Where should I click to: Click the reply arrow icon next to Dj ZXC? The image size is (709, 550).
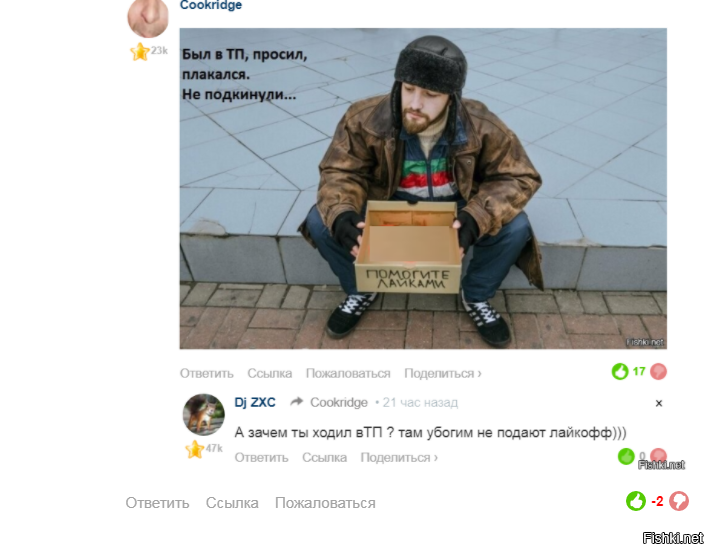(297, 402)
